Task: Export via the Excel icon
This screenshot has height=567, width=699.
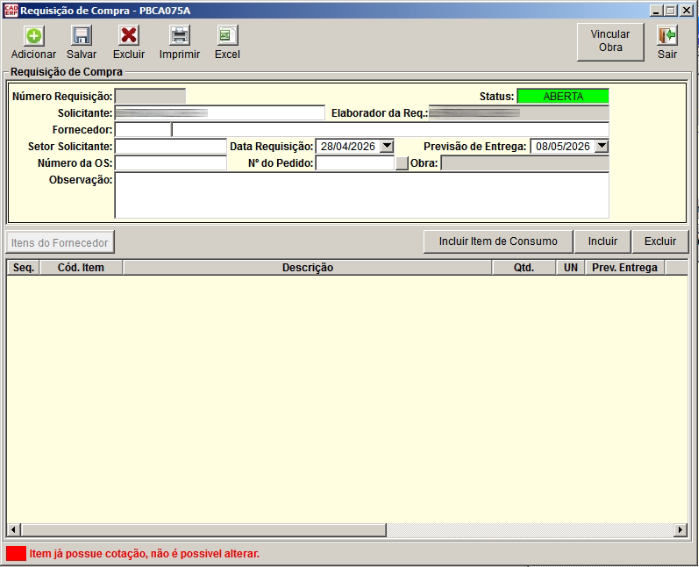Action: point(227,36)
